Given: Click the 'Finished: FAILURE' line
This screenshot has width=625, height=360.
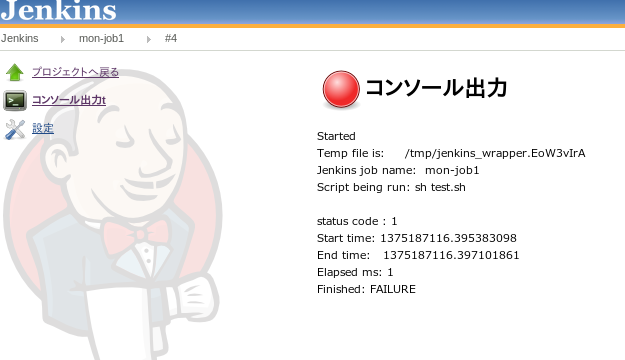Looking at the screenshot, I should pos(366,289).
